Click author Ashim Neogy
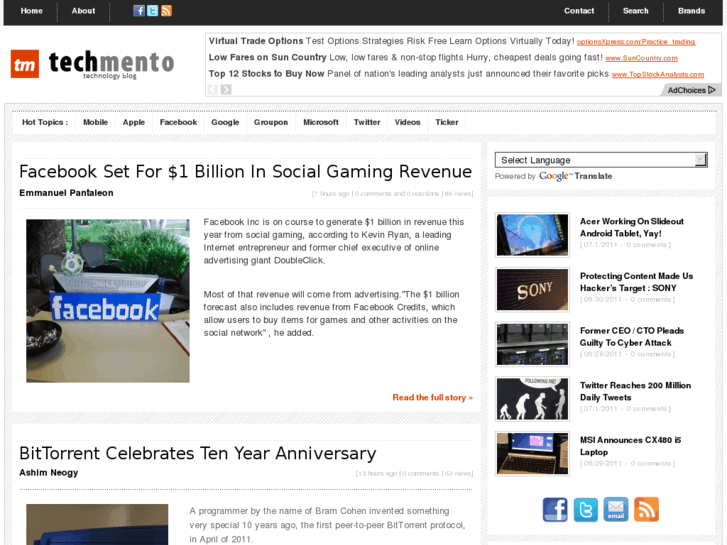Viewport: 727px width, 545px height. point(49,473)
